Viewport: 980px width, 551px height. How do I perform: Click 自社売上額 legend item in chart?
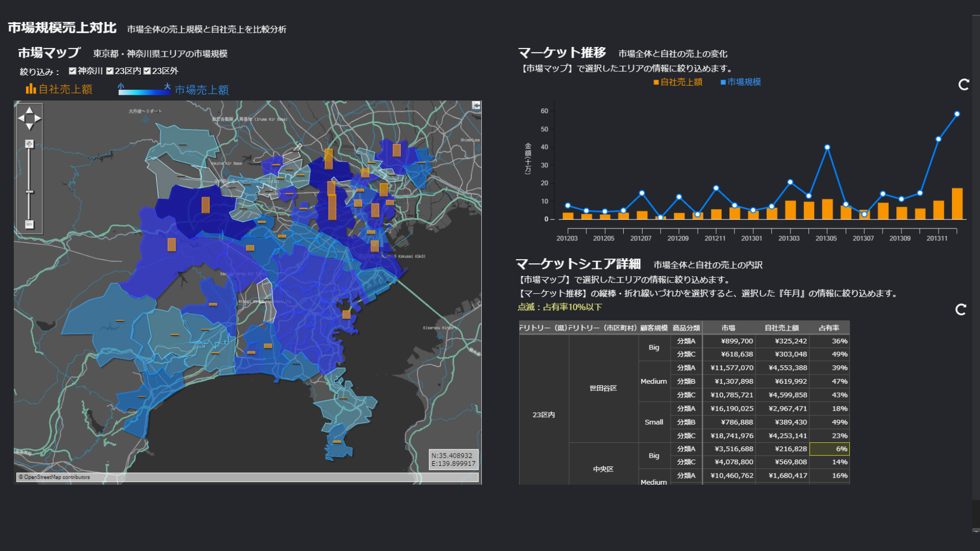click(677, 82)
